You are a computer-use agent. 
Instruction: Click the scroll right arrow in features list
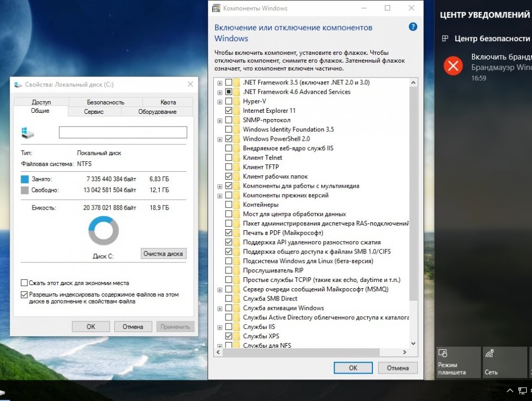coord(405,352)
